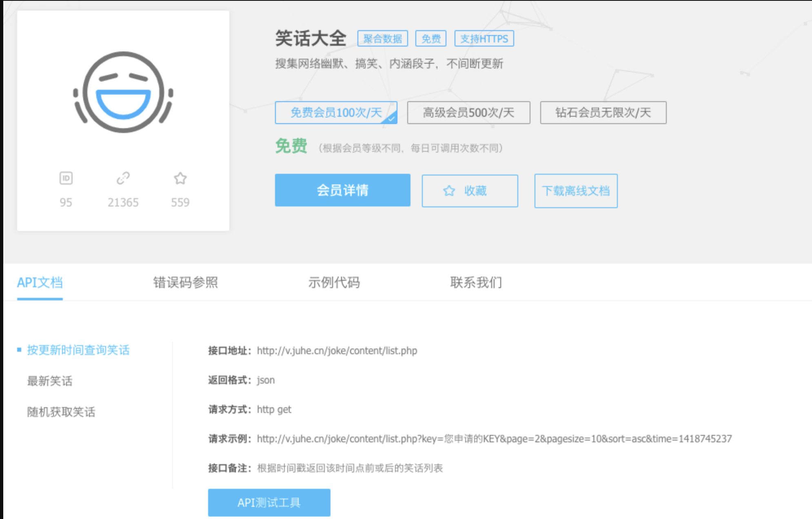The image size is (812, 519).
Task: Open the 示例代码 tab
Action: click(334, 282)
